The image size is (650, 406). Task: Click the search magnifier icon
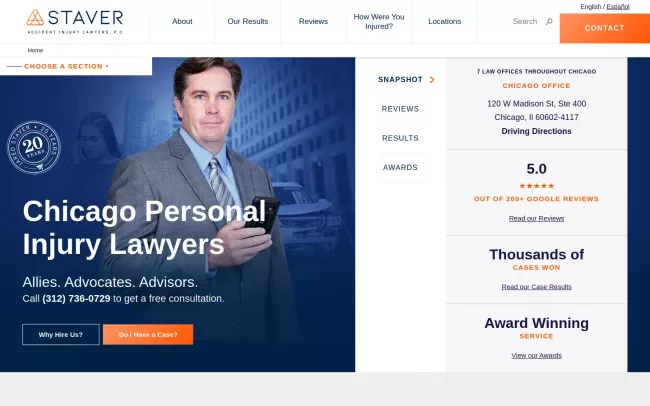(549, 21)
